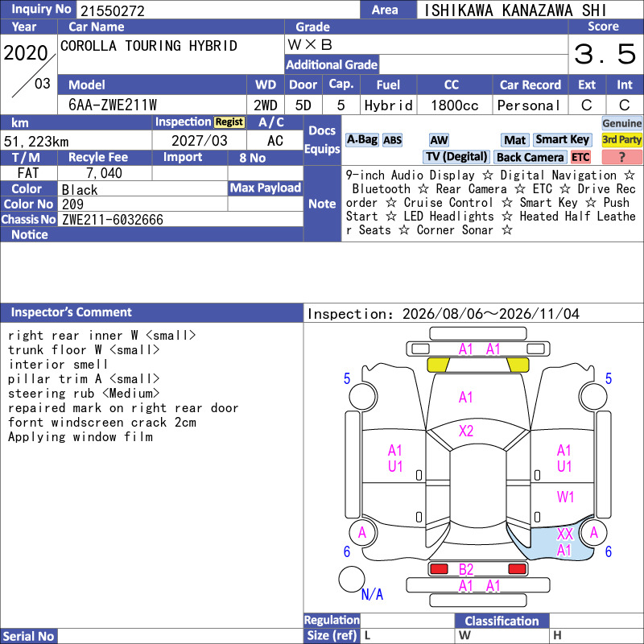Click the area ISHIKAWA KANAZAWA SHI
The width and height of the screenshot is (644, 644).
pyautogui.click(x=515, y=10)
